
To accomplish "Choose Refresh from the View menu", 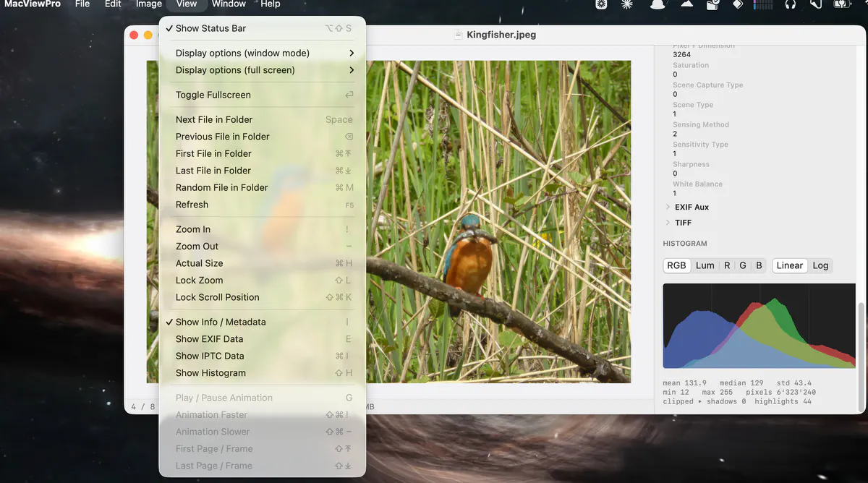I will click(263, 205).
